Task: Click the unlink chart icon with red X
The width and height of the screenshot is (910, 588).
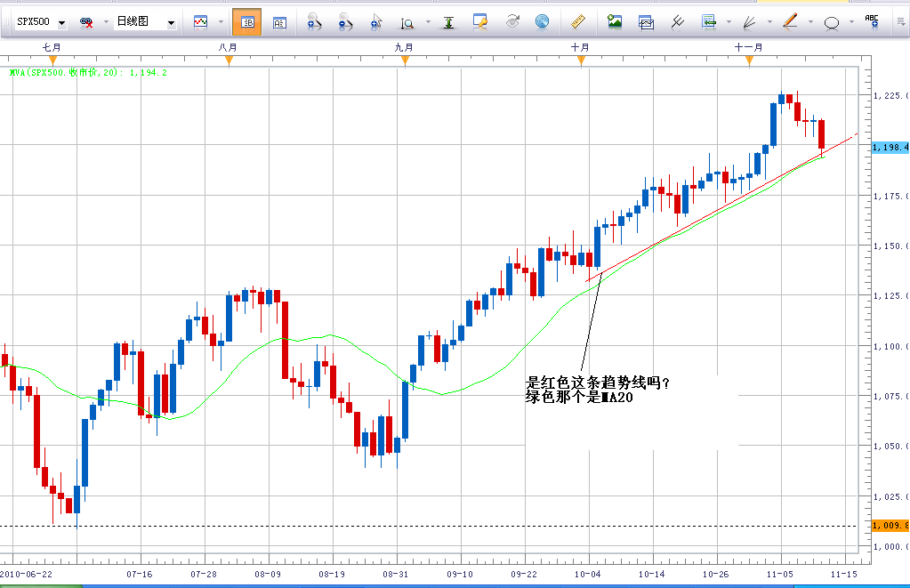Action: point(86,22)
